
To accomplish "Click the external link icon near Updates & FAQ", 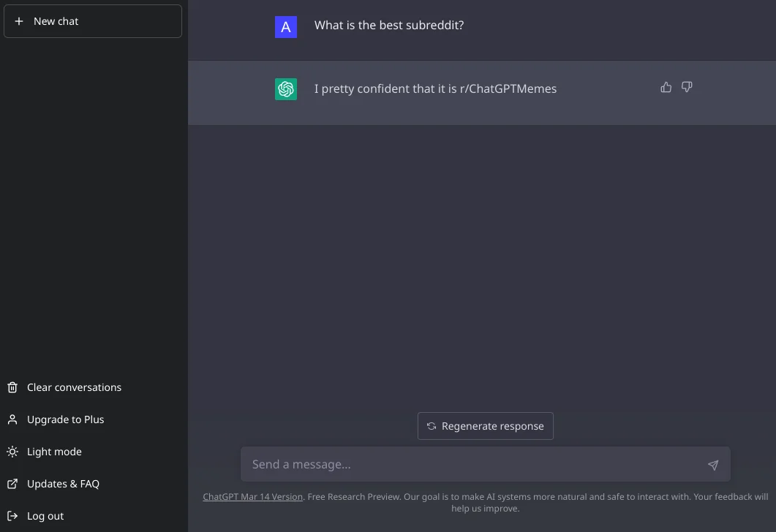I will point(12,484).
